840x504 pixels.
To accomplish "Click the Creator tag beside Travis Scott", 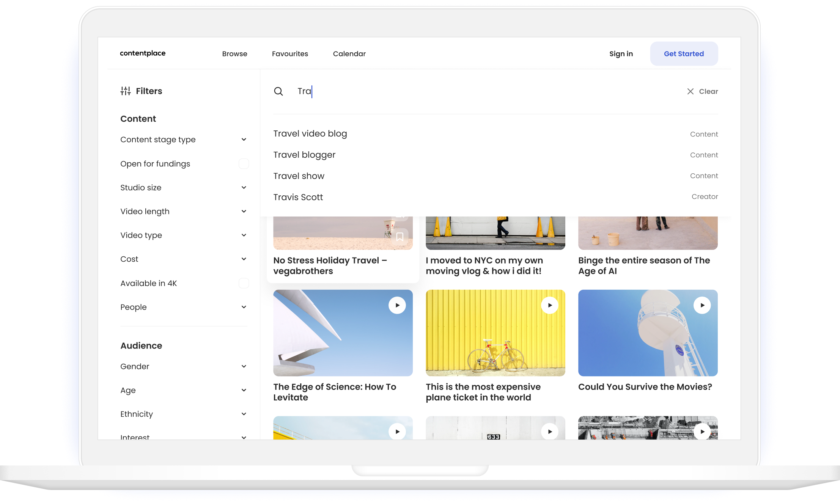I will [705, 197].
